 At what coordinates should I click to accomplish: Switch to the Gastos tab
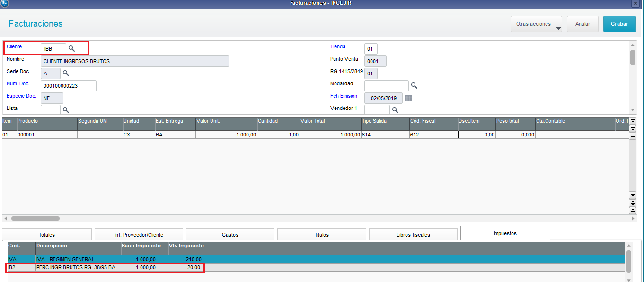[230, 234]
